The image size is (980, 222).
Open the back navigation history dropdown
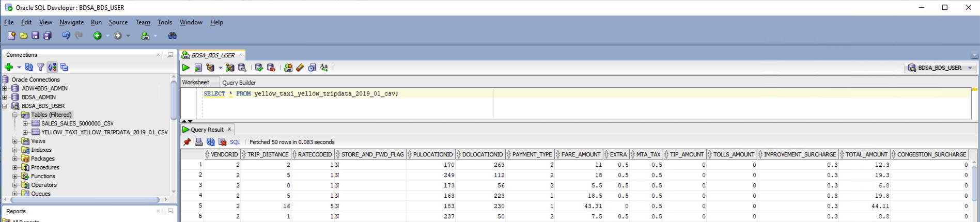click(107, 36)
